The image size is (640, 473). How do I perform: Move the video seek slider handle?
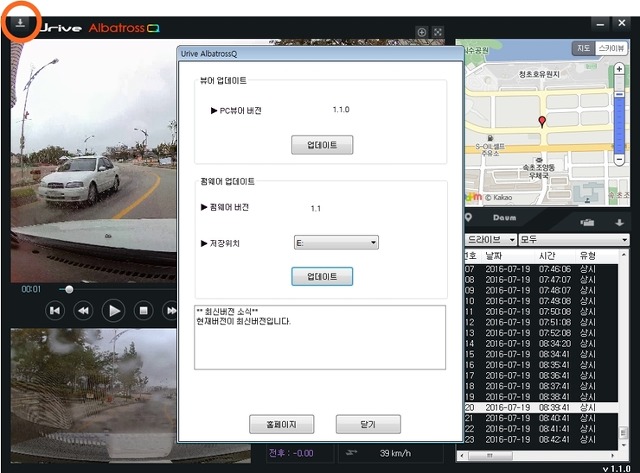point(69,289)
